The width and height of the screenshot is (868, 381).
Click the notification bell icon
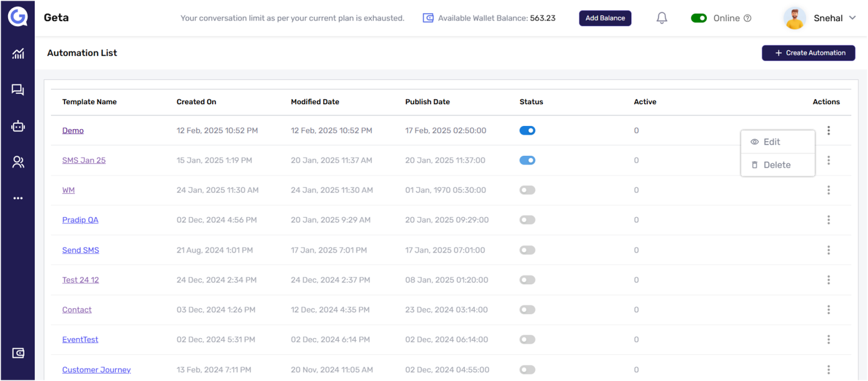[662, 18]
